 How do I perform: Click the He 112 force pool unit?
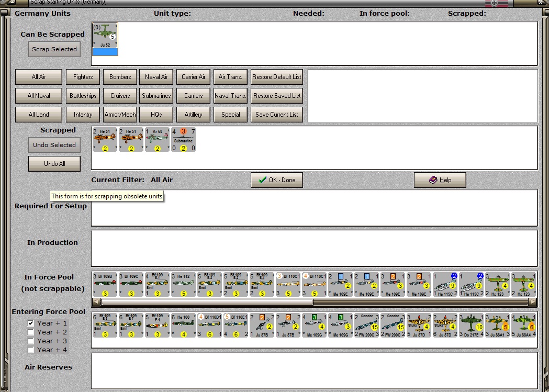click(x=183, y=285)
